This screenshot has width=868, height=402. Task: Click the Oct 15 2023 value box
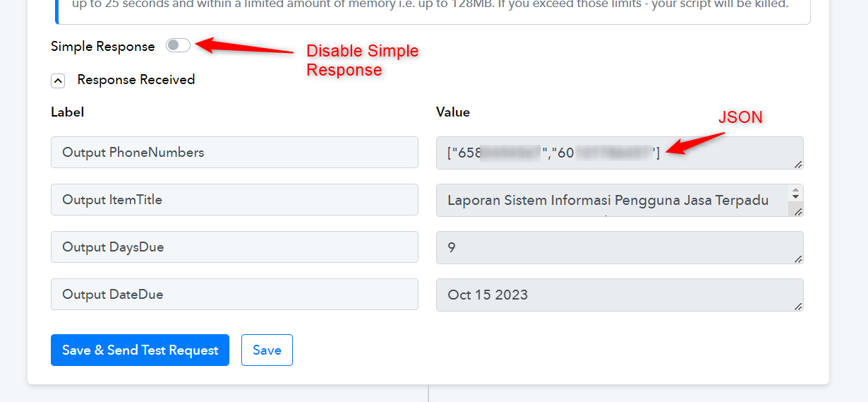[x=620, y=295]
